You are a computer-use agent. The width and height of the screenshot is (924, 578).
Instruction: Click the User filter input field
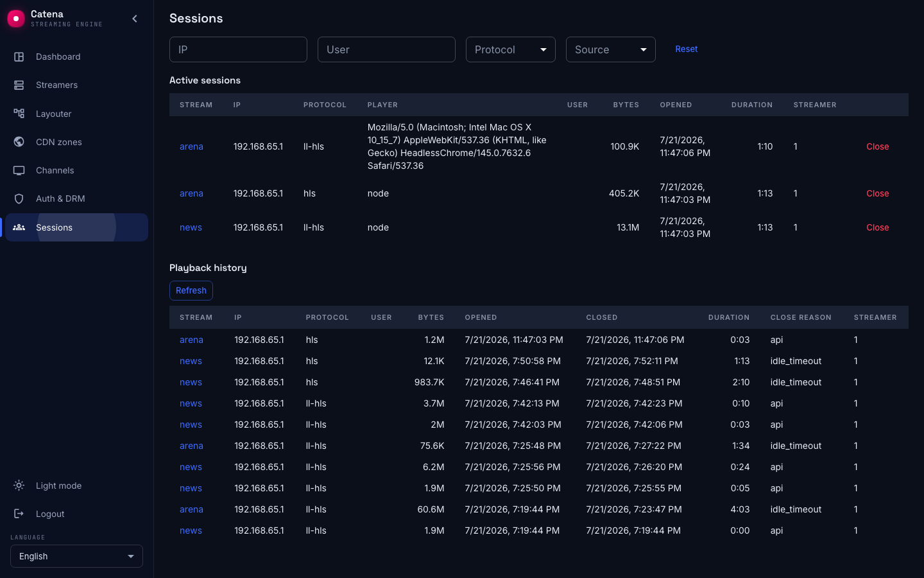pos(386,49)
